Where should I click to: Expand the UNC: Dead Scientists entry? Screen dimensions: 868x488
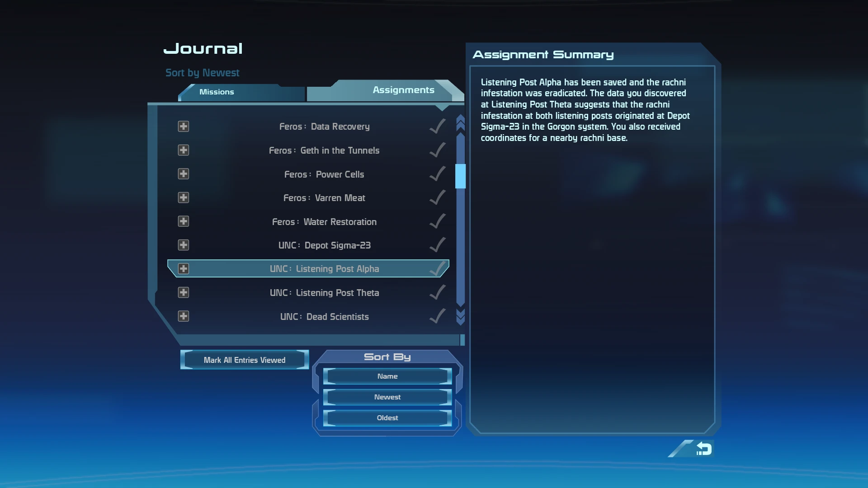click(183, 316)
